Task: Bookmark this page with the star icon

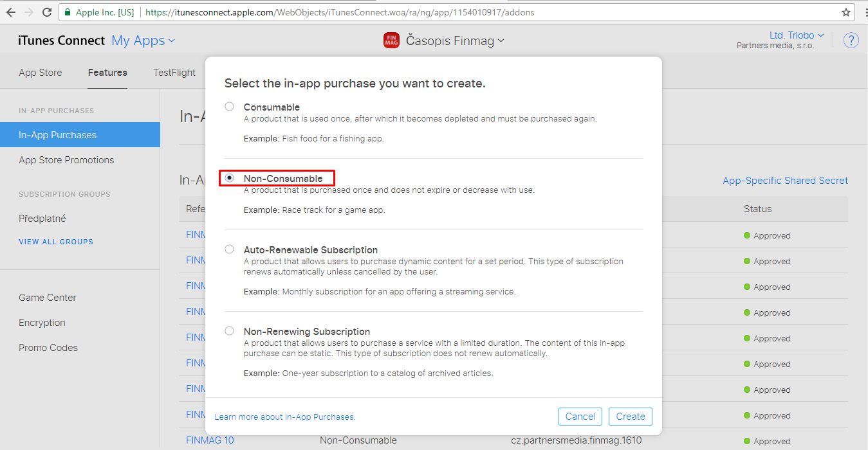Action: coord(846,12)
